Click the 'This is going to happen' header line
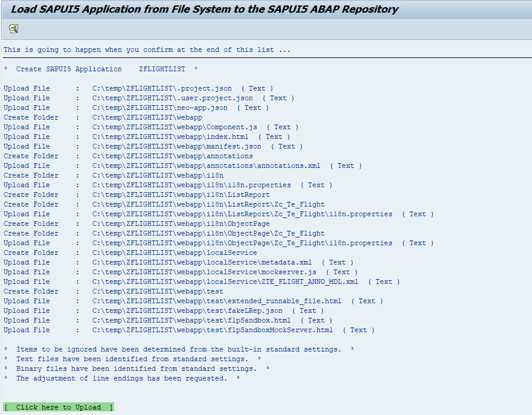Image resolution: width=532 pixels, height=415 pixels. (x=147, y=50)
